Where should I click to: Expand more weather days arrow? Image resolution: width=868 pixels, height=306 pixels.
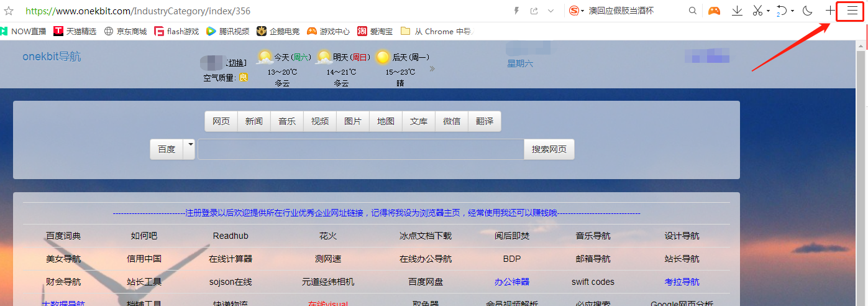pyautogui.click(x=432, y=68)
